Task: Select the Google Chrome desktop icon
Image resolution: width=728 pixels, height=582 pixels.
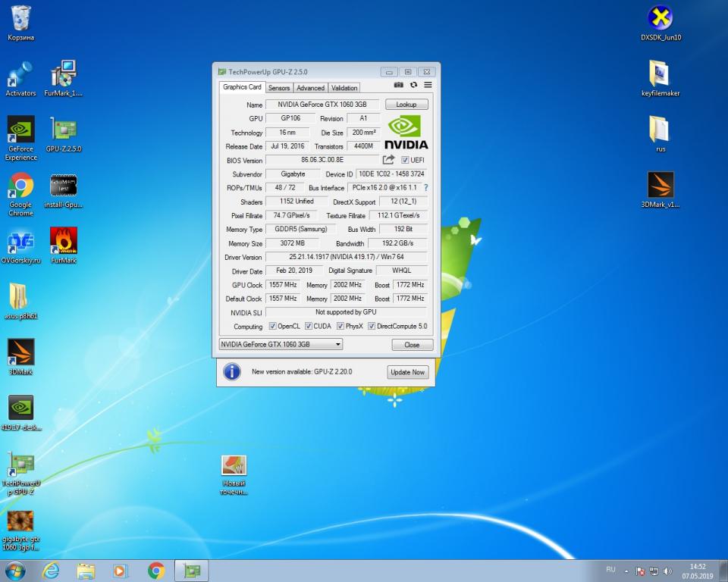Action: [x=20, y=194]
